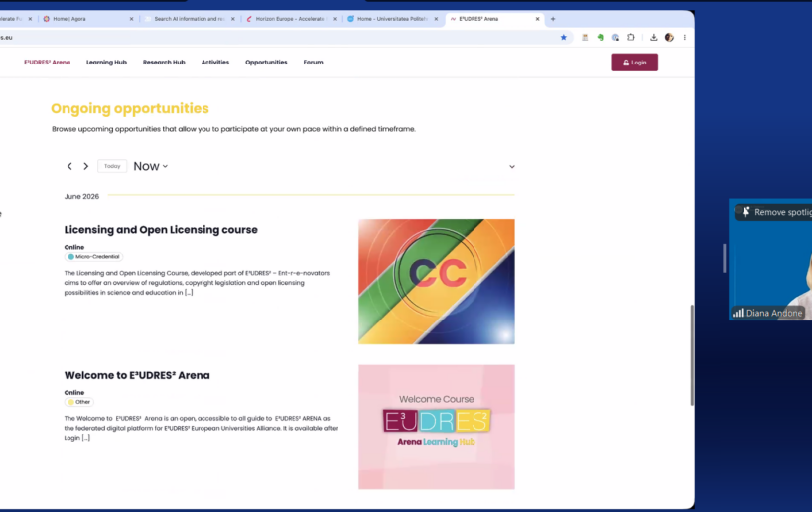Image resolution: width=812 pixels, height=512 pixels.
Task: Click the Login button
Action: (x=635, y=63)
